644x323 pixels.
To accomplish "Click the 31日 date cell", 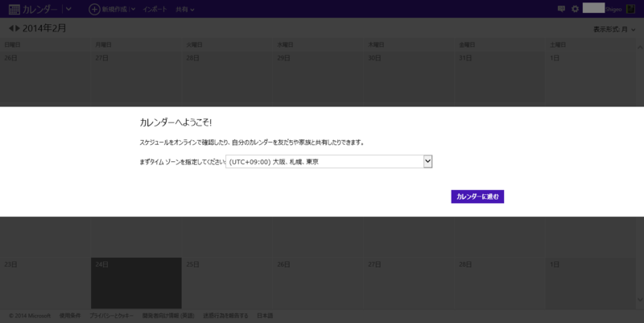I will [x=499, y=77].
